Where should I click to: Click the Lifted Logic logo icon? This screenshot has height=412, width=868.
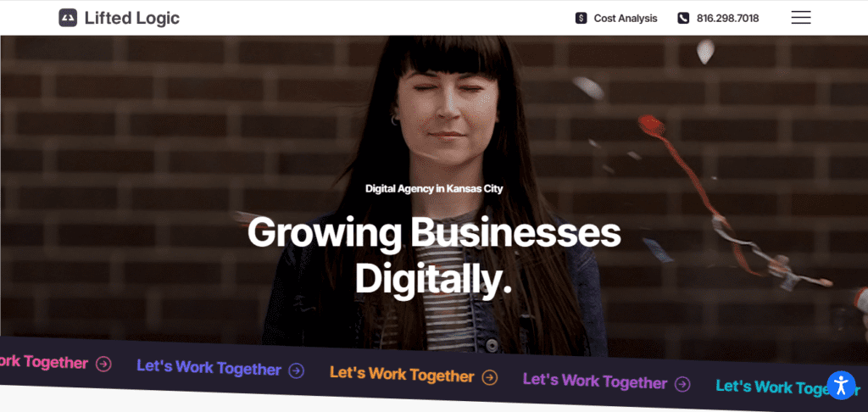pyautogui.click(x=68, y=19)
